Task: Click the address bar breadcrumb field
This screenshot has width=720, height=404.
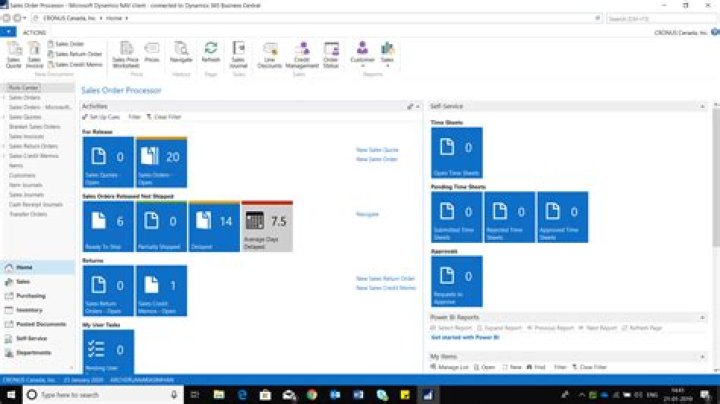Action: click(317, 18)
